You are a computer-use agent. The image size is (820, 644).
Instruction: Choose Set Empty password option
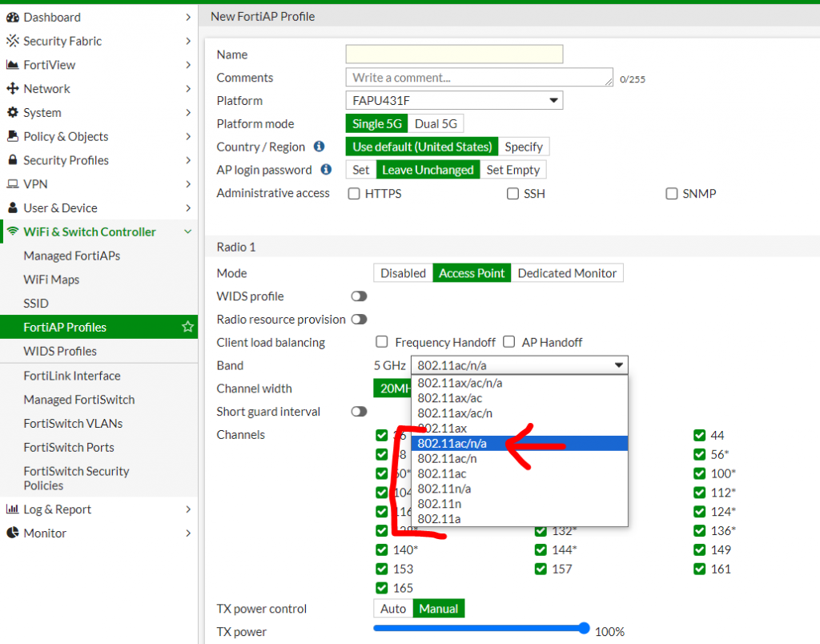(x=512, y=170)
